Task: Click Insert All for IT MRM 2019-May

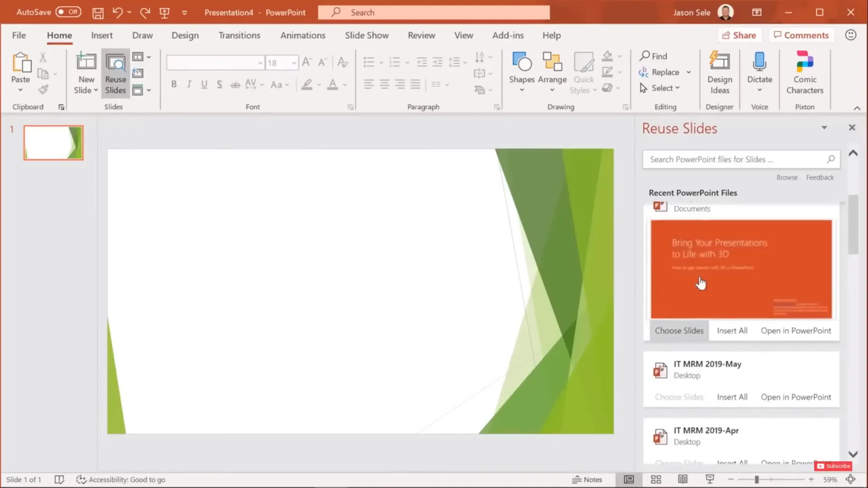Action: [732, 397]
